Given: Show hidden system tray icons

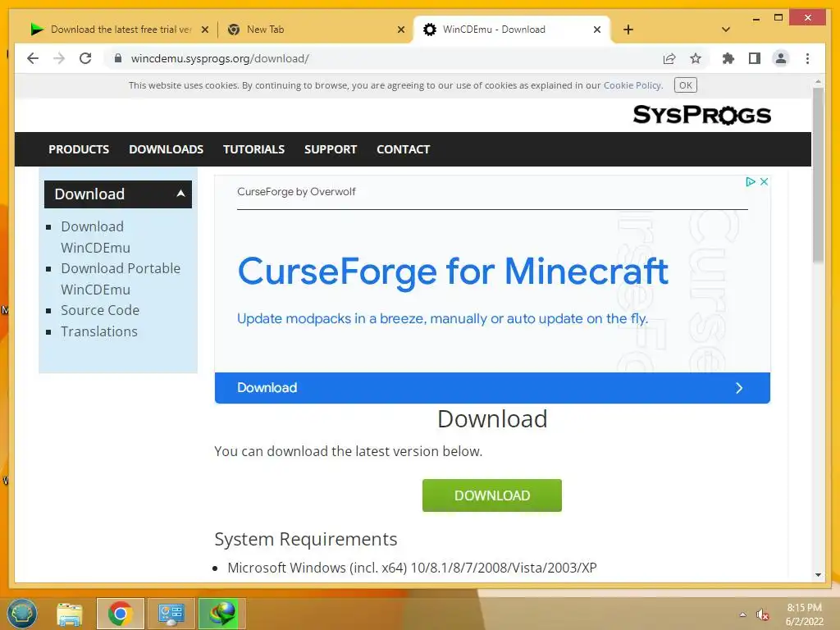Looking at the screenshot, I should 742,614.
